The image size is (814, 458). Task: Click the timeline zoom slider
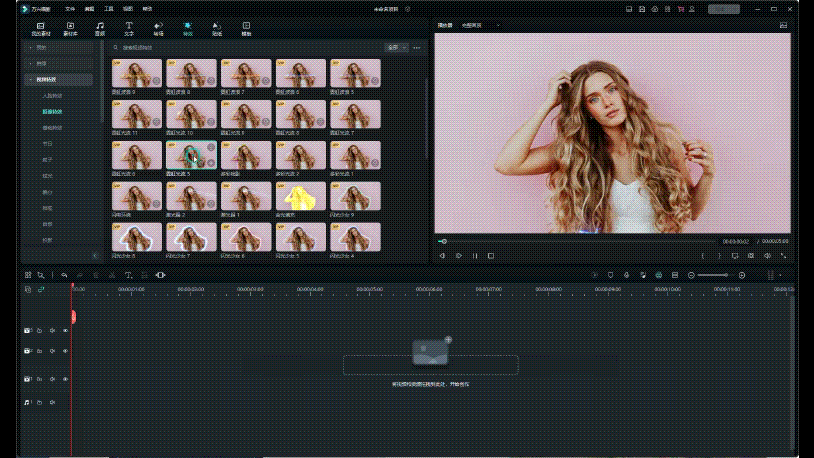pos(712,274)
